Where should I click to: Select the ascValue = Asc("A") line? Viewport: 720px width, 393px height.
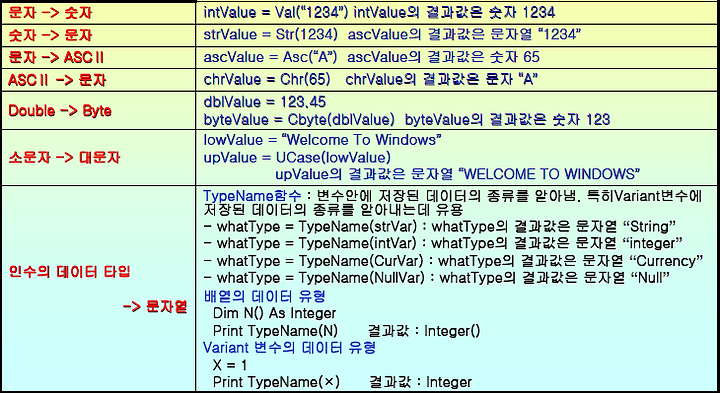tap(371, 57)
